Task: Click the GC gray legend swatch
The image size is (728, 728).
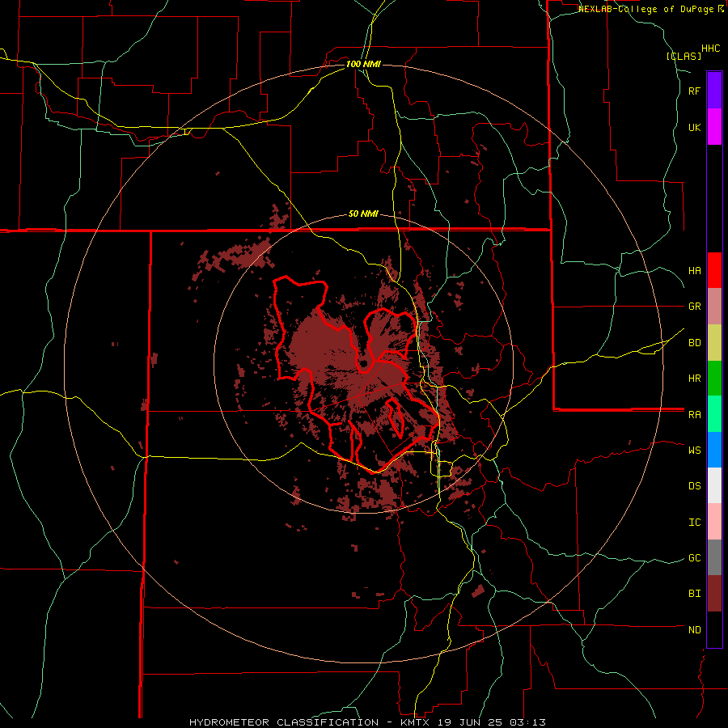Action: click(714, 557)
